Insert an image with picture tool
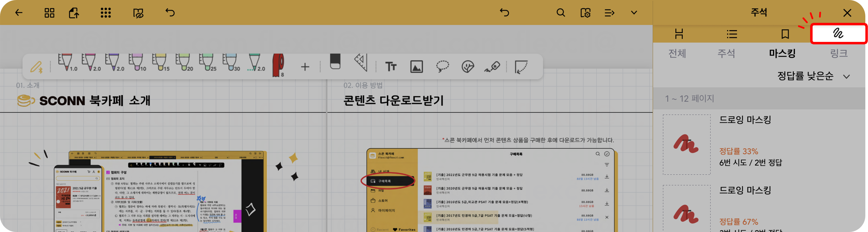Viewport: 868px width, 232px height. (x=416, y=66)
